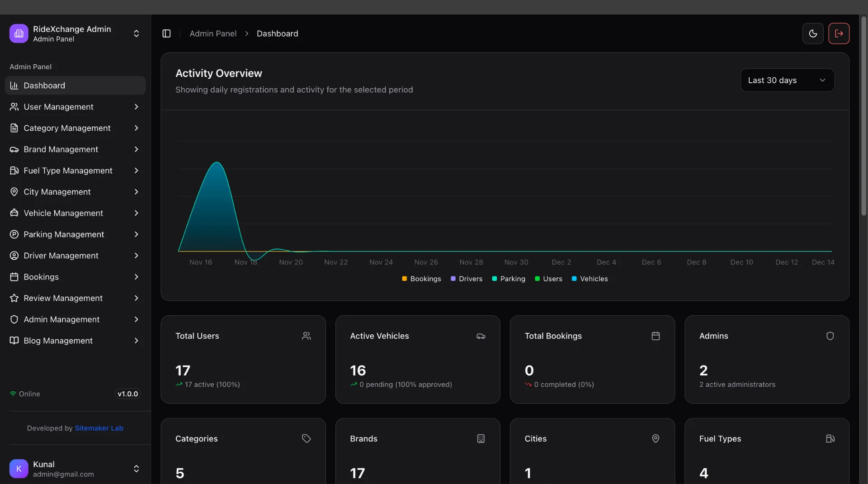
Task: Open the Kunal account menu chevrons
Action: [136, 469]
